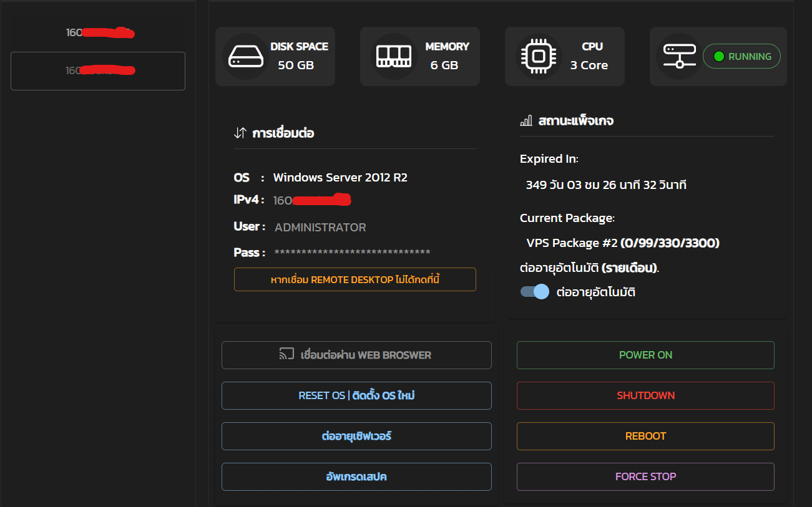Click the อัพเกรดเสปค upgrade spec button

[356, 476]
